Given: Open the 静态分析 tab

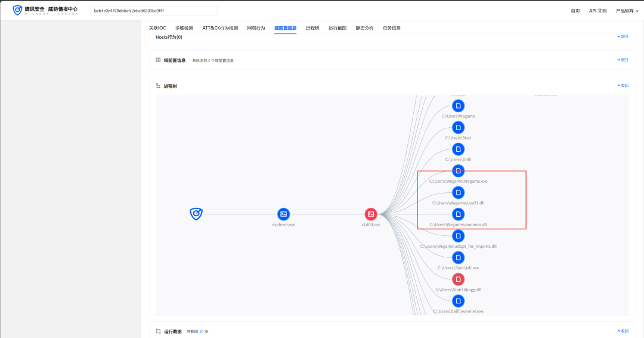Looking at the screenshot, I should coord(365,28).
